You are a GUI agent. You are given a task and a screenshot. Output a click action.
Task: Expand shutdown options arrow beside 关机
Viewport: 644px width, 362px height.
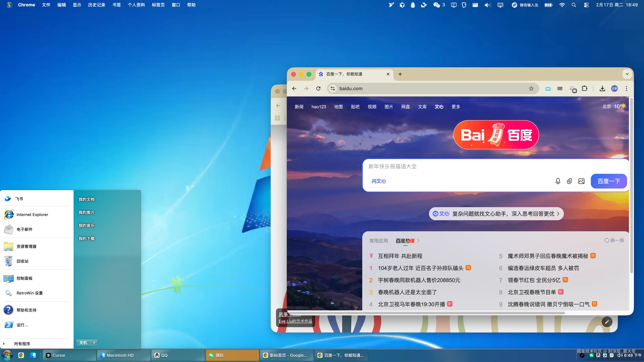tap(94, 343)
